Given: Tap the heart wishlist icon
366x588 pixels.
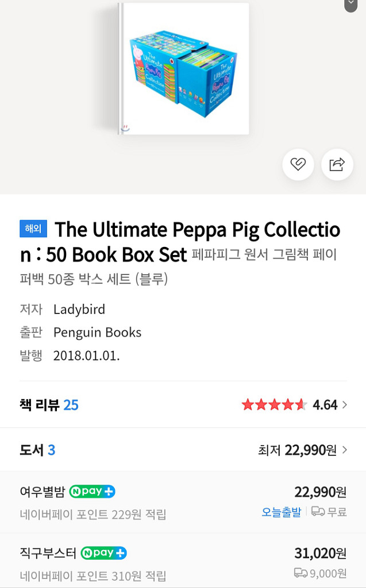Looking at the screenshot, I should (298, 165).
